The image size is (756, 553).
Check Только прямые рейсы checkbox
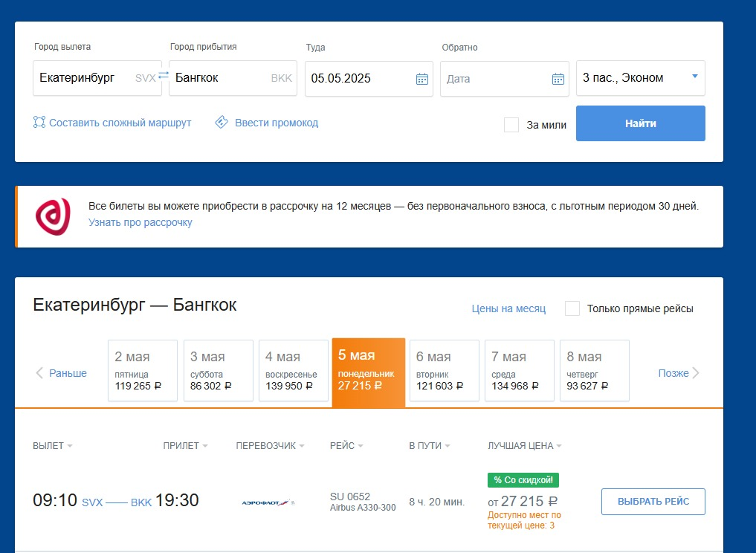572,308
